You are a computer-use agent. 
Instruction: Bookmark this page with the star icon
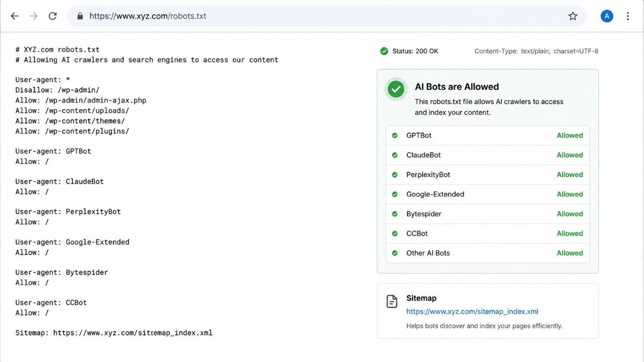[573, 16]
